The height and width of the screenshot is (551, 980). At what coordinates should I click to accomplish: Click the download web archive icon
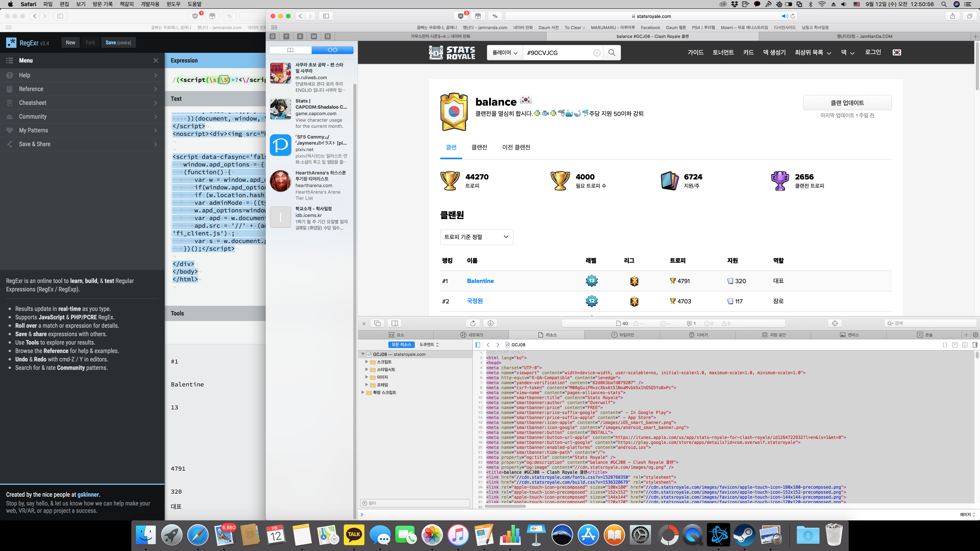[x=490, y=323]
